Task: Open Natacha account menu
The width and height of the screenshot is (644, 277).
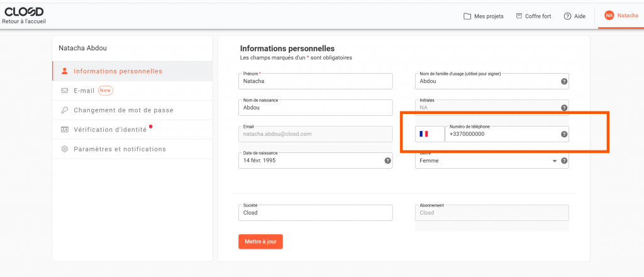Action: click(x=626, y=16)
